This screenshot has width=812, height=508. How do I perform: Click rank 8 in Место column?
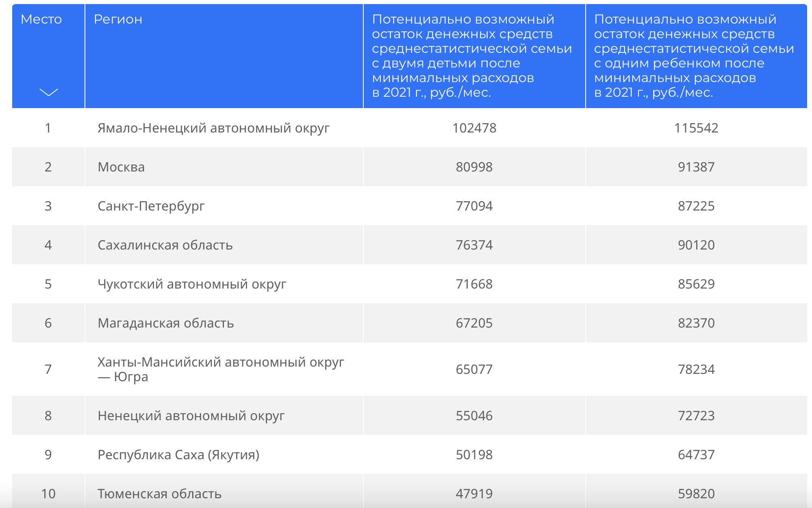48,416
